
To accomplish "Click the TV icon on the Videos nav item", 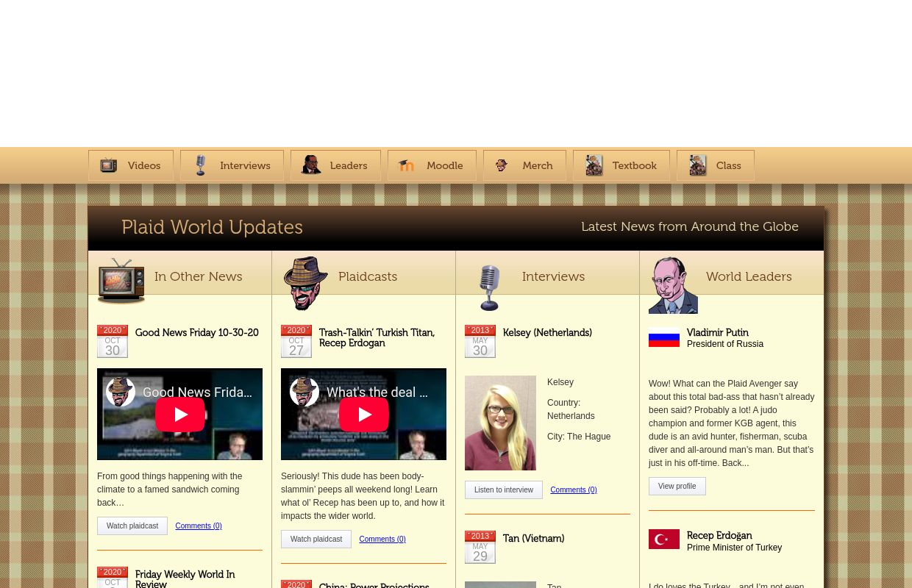I will [109, 166].
